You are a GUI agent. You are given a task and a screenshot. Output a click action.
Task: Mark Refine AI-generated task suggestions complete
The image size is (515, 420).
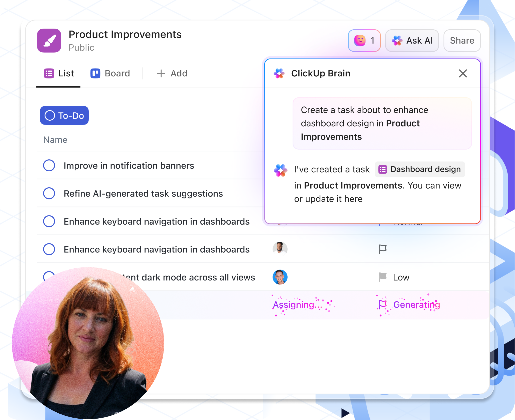[x=49, y=193]
